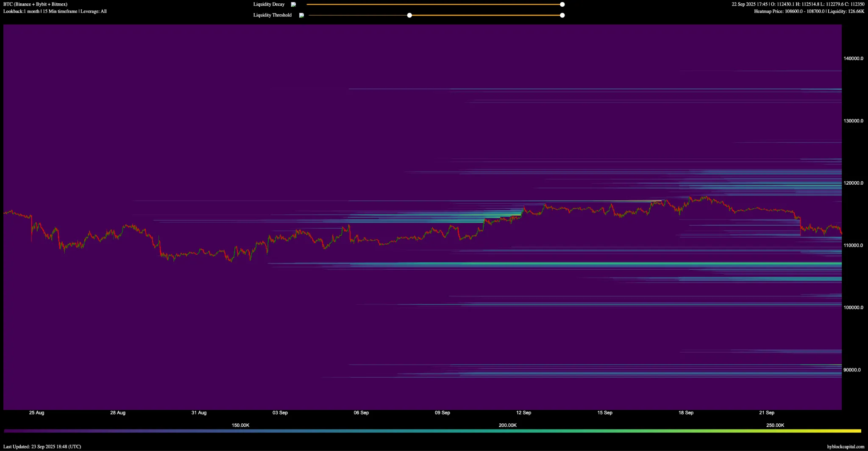Click the Lookback and timeframe info line
Image resolution: width=868 pixels, height=451 pixels.
55,11
